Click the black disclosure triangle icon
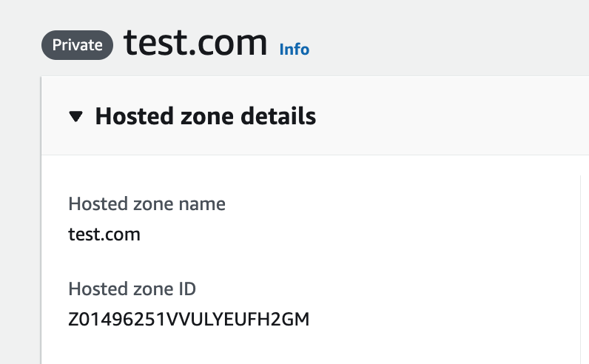This screenshot has height=364, width=589. point(75,116)
